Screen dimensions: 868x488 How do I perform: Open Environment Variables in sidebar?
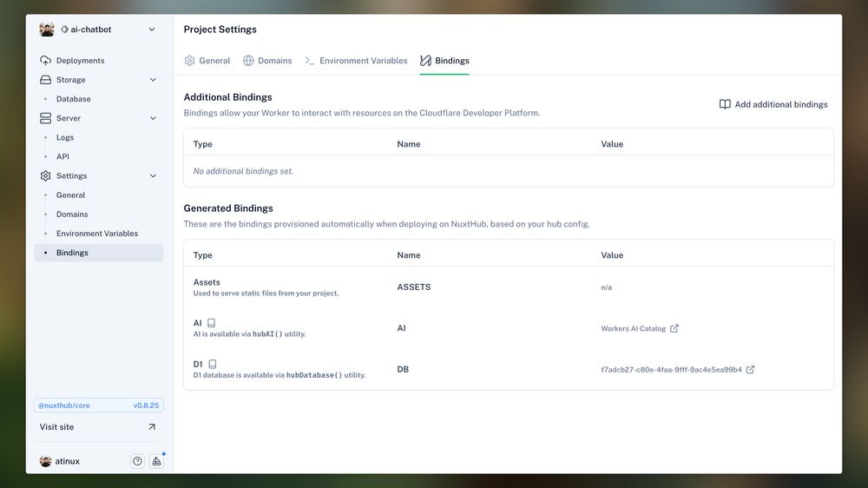tap(97, 234)
